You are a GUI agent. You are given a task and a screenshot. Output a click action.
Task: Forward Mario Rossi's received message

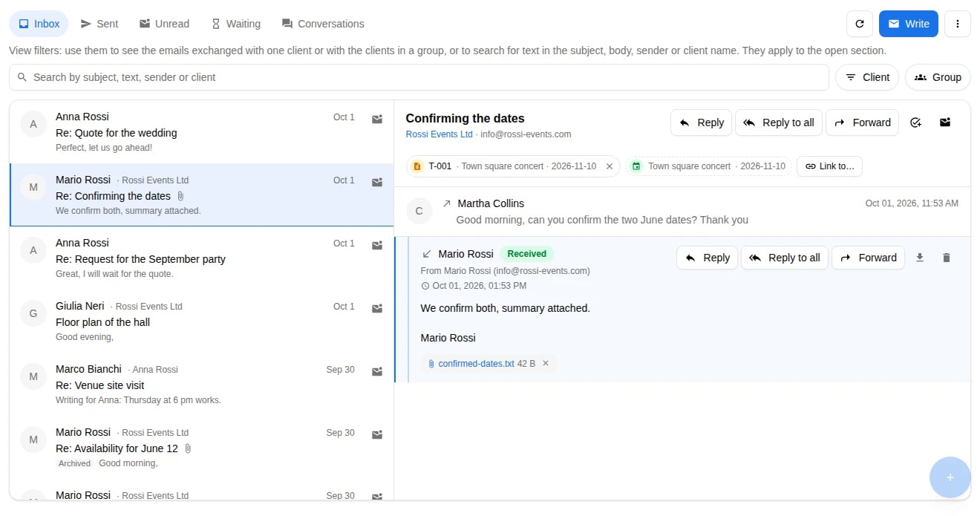coord(868,258)
